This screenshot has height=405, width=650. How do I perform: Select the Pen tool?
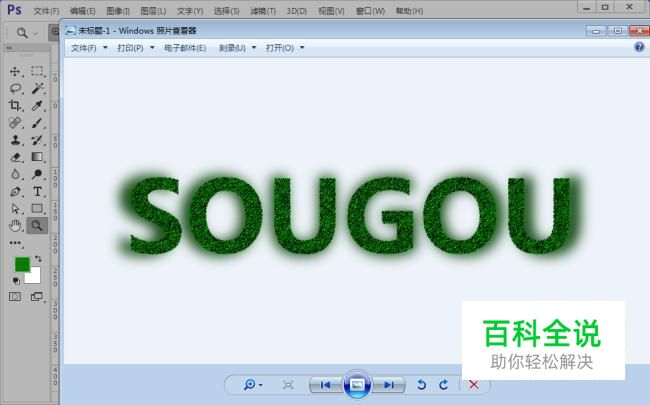pyautogui.click(x=15, y=192)
